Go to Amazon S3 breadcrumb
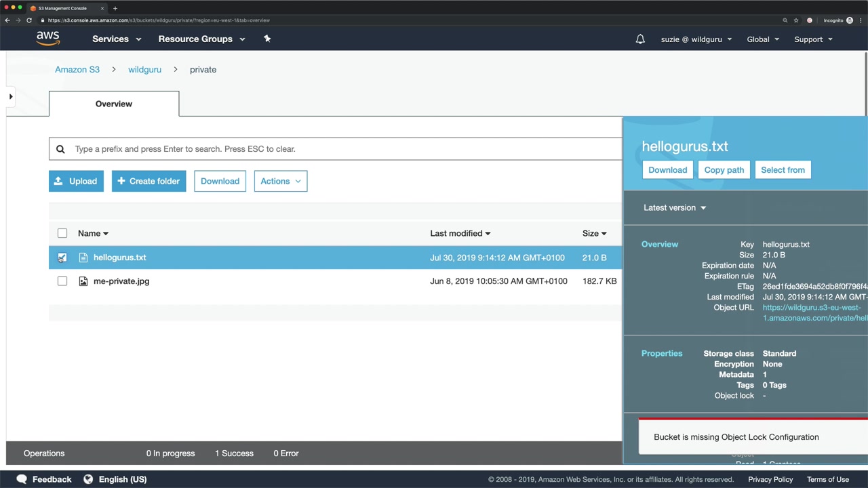The image size is (868, 488). [77, 69]
